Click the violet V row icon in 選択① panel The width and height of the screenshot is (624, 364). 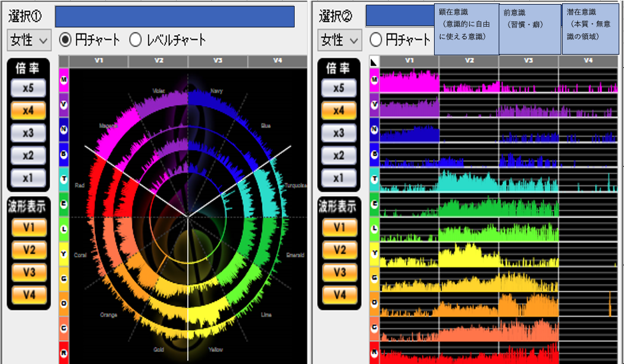pos(64,105)
